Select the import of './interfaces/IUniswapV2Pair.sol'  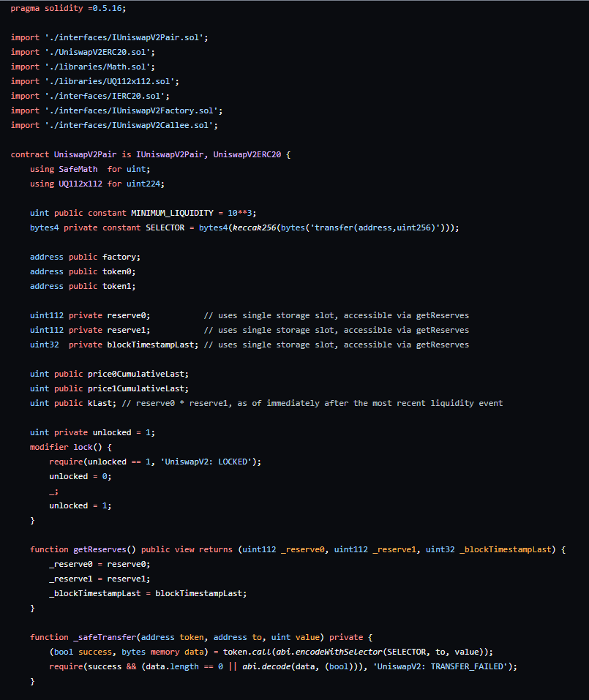[110, 37]
